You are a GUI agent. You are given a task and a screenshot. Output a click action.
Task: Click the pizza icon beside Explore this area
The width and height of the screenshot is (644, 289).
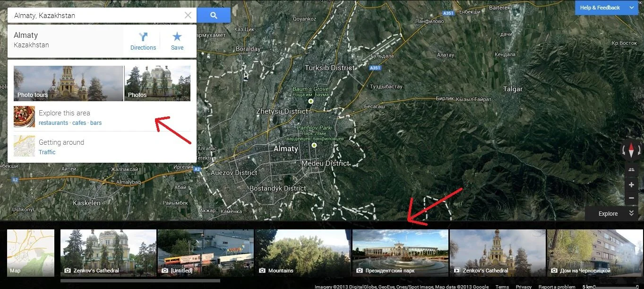tap(24, 117)
